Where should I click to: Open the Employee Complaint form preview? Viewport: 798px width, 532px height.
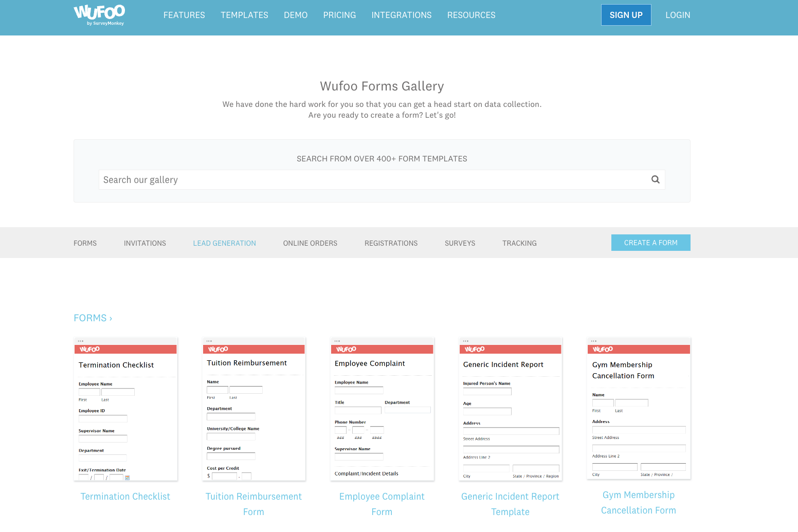click(x=382, y=409)
